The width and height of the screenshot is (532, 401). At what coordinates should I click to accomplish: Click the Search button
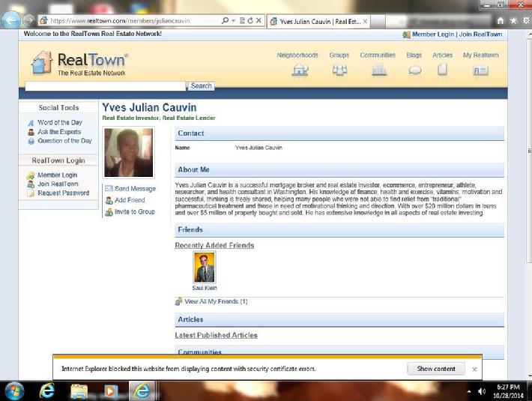[202, 86]
